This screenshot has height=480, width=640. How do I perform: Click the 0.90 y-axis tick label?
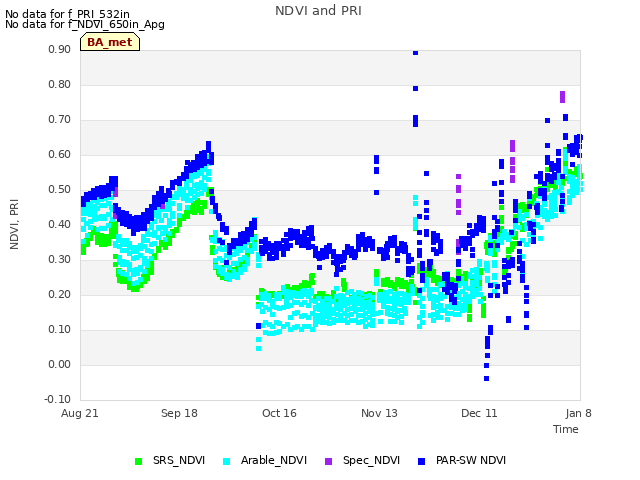(x=59, y=49)
